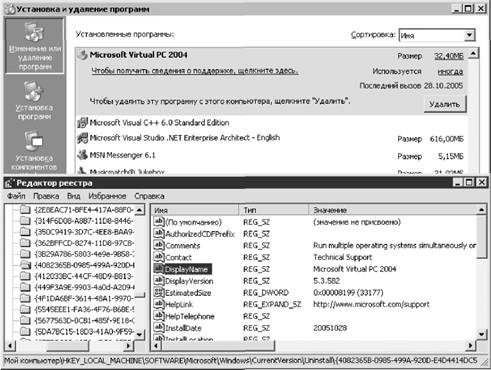Click the 'Значение' column header
491x370 pixels.
(x=393, y=210)
